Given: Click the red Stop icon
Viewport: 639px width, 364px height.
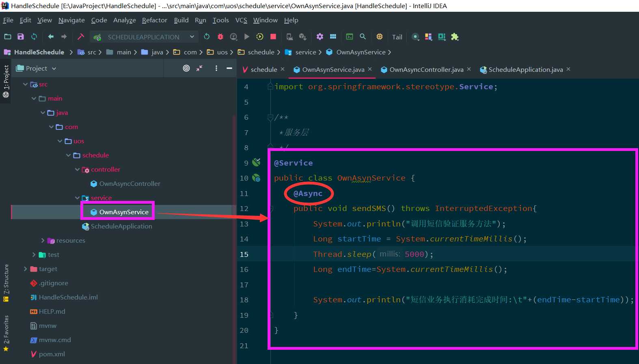Looking at the screenshot, I should [273, 37].
